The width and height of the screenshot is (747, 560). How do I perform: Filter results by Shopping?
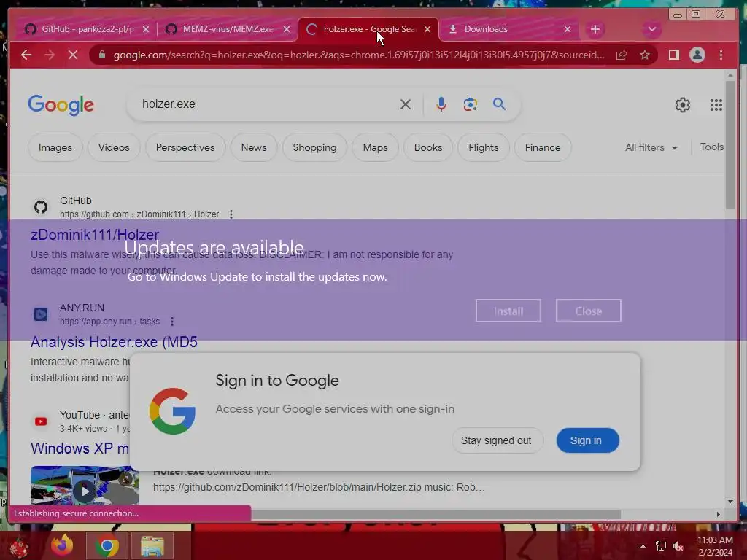[314, 147]
